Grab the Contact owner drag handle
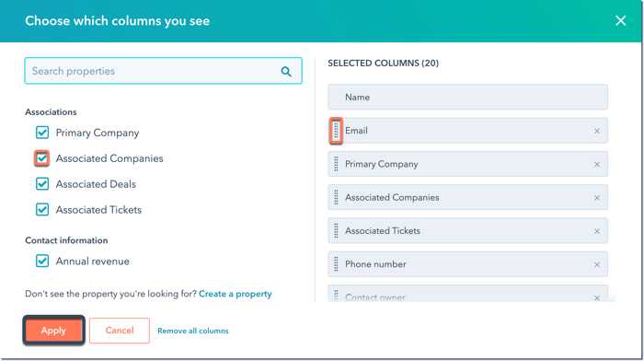Screen dimensions: 644x361 tap(336, 296)
